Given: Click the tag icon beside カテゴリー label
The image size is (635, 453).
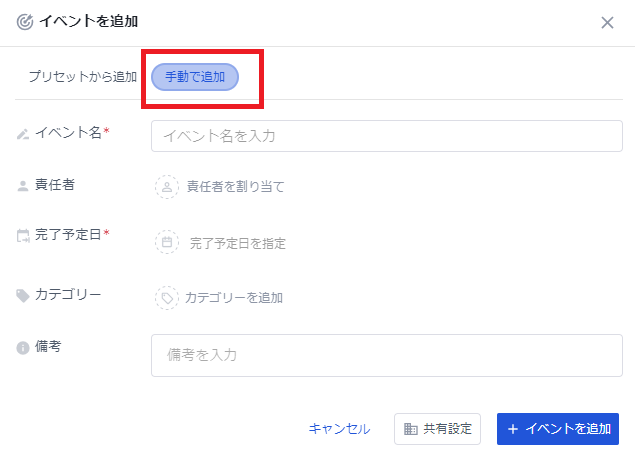Looking at the screenshot, I should [x=23, y=295].
